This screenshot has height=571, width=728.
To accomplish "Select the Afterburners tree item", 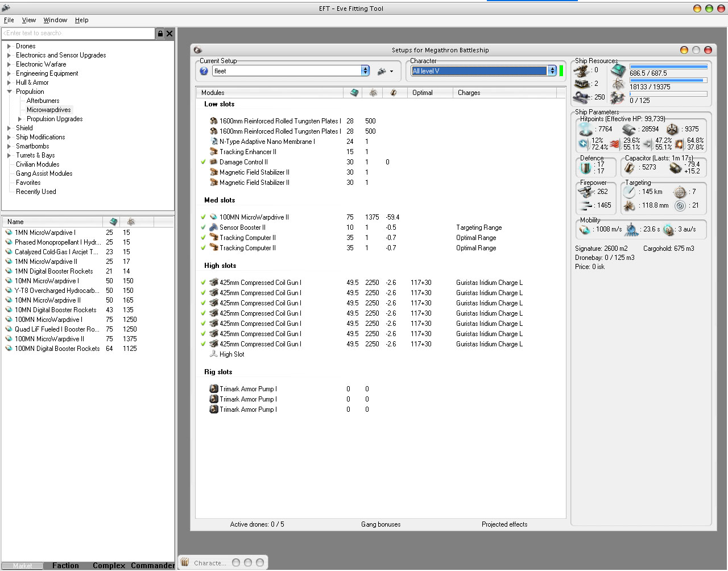I will pos(43,101).
